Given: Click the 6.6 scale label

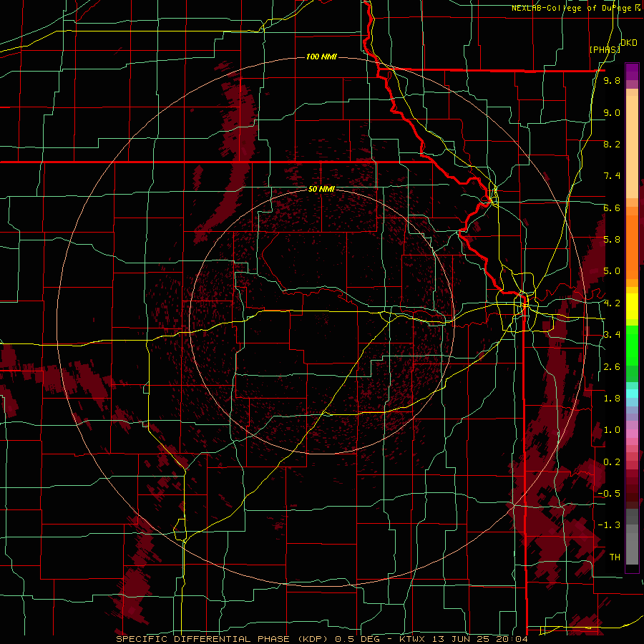Looking at the screenshot, I should click(x=612, y=208).
